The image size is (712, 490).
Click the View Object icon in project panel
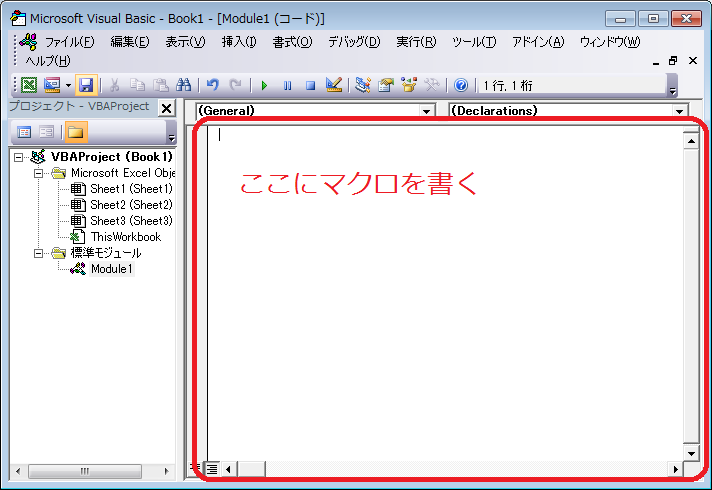point(47,132)
